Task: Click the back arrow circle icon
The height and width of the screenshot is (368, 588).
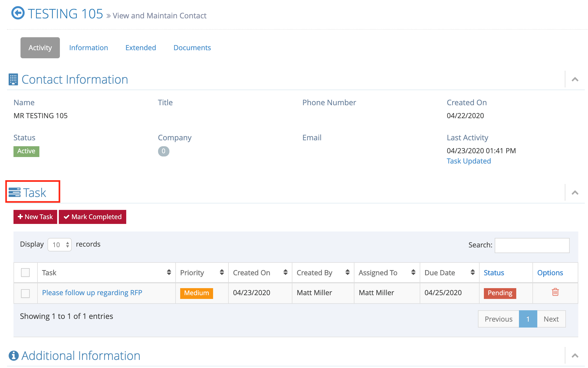Action: [18, 13]
